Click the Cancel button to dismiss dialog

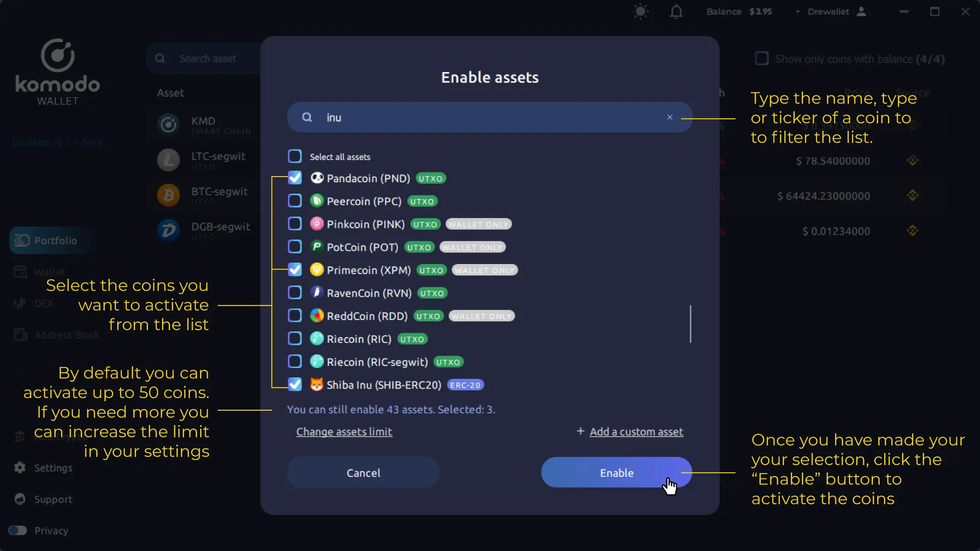click(x=363, y=473)
